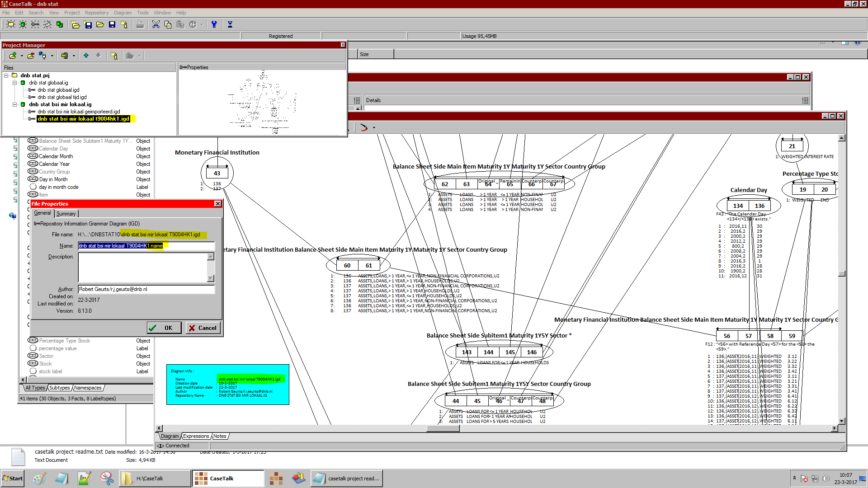868x488 pixels.
Task: Collapse the dnb stat bsi mir lokaal.ig node
Action: 15,104
